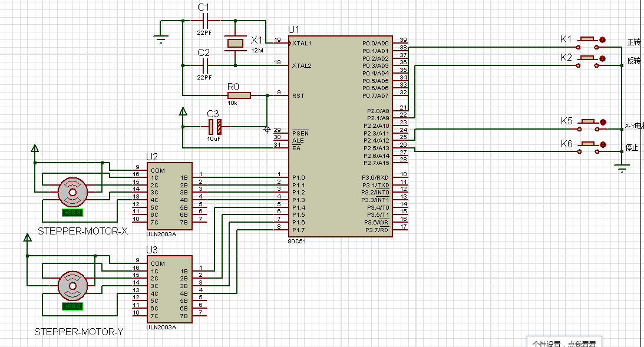Toggle the K1 latch red dot
The image size is (644, 347).
602,40
